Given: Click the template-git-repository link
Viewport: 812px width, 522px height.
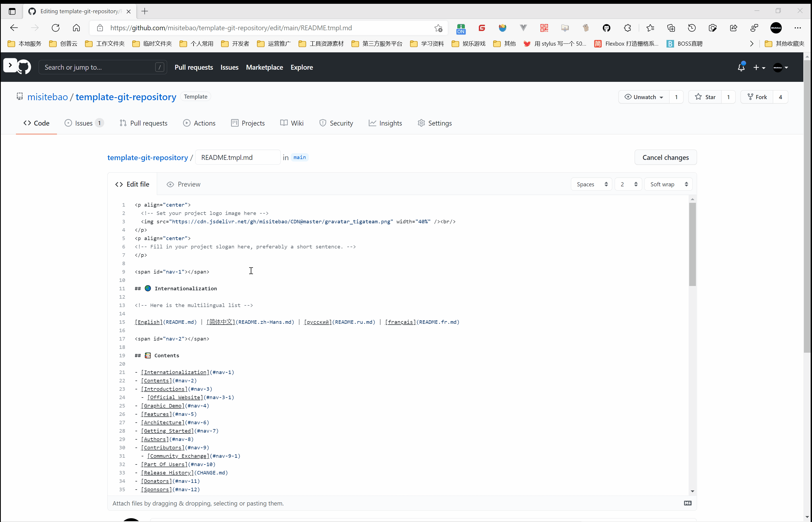Looking at the screenshot, I should (147, 157).
